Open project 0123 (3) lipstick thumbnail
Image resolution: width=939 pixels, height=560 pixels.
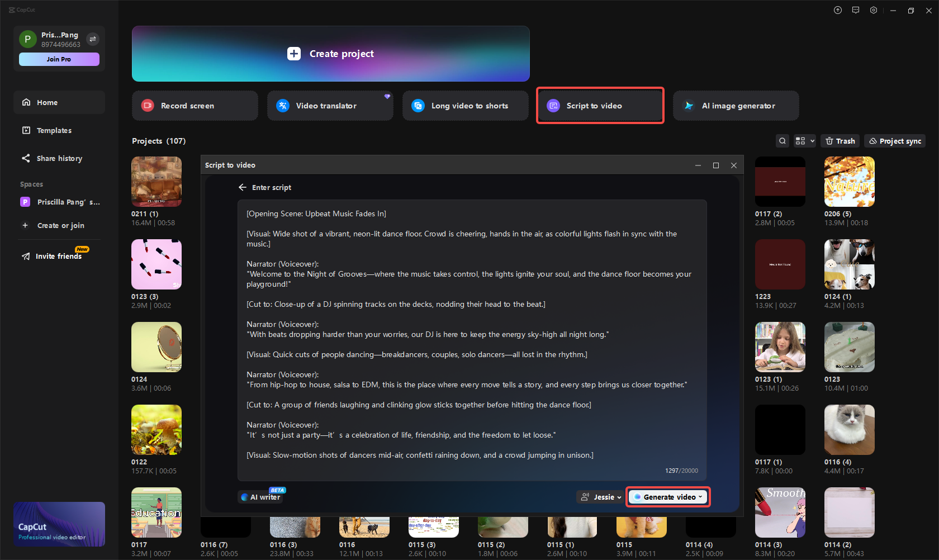tap(156, 264)
